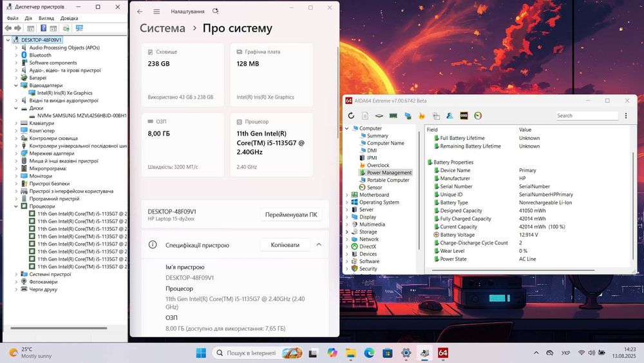Open the three-dot menu in AIDA64
This screenshot has width=644, height=363.
point(625,116)
